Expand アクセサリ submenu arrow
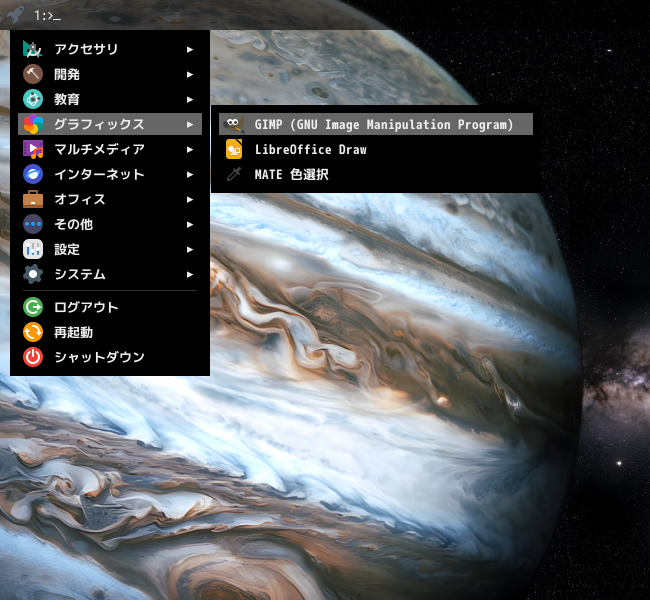Screen dimensions: 650x600 coord(190,49)
